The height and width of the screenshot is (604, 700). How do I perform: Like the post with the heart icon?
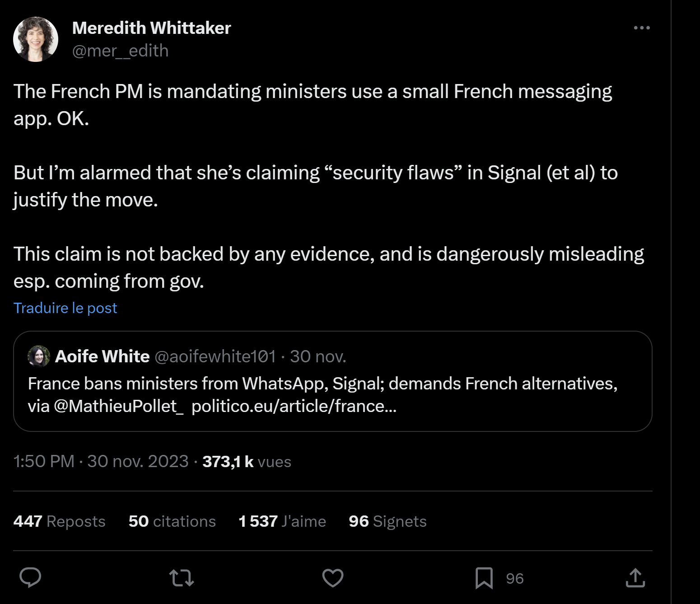tap(333, 578)
